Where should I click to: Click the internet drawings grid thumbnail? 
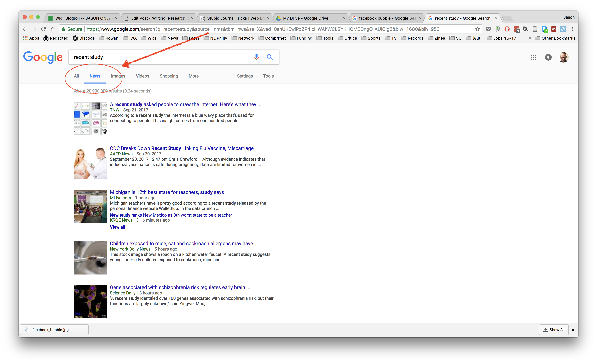(90, 119)
